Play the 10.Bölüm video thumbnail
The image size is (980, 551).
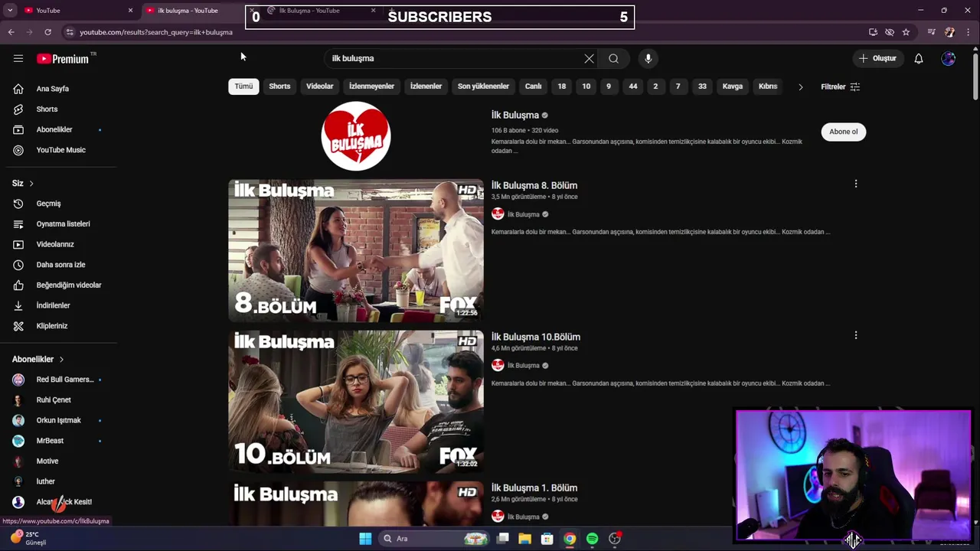pos(356,402)
